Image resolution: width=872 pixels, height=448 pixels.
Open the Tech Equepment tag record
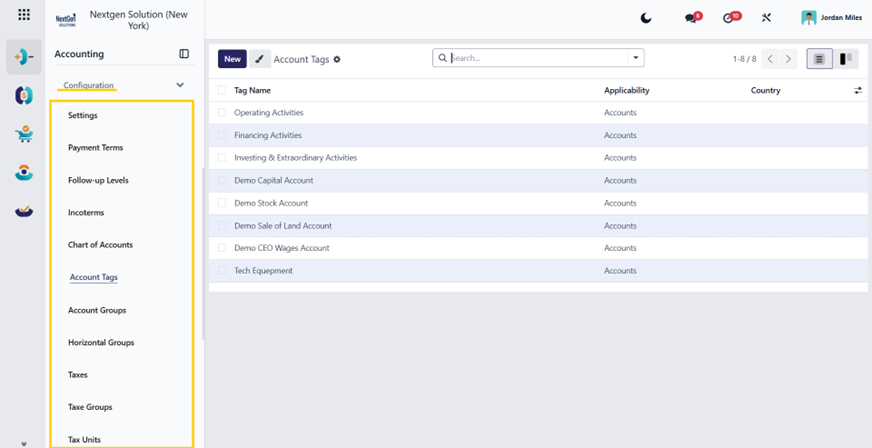264,271
